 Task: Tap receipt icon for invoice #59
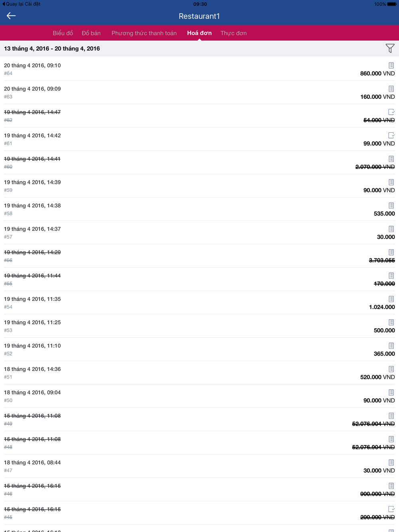[x=391, y=182]
